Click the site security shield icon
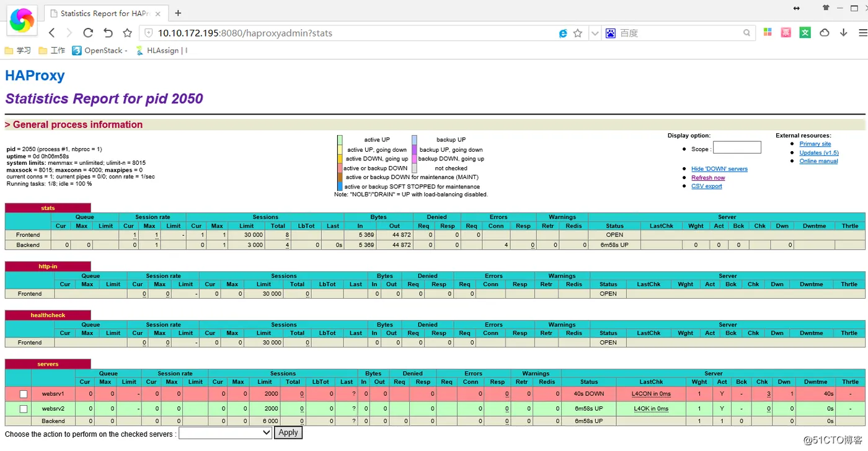This screenshot has width=868, height=451. [149, 33]
